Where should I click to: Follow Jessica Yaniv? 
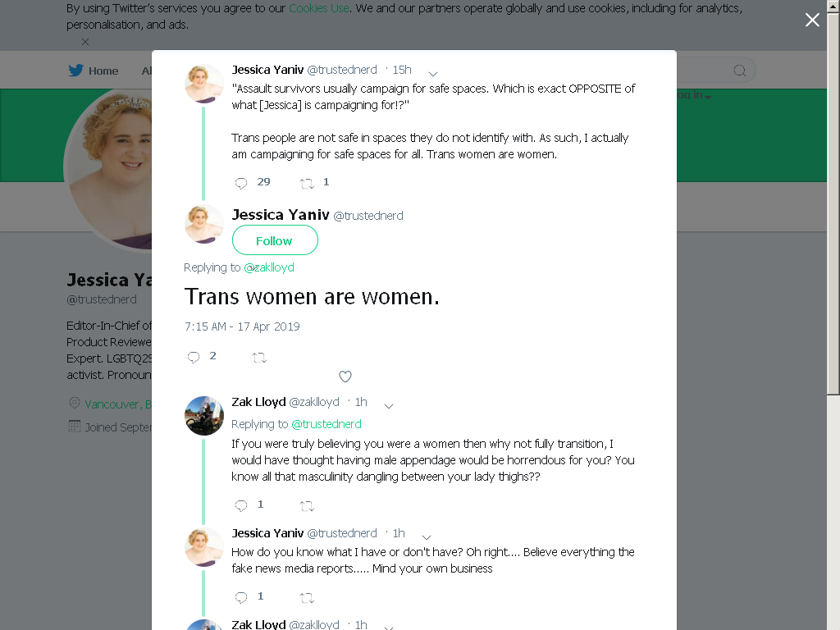(275, 240)
